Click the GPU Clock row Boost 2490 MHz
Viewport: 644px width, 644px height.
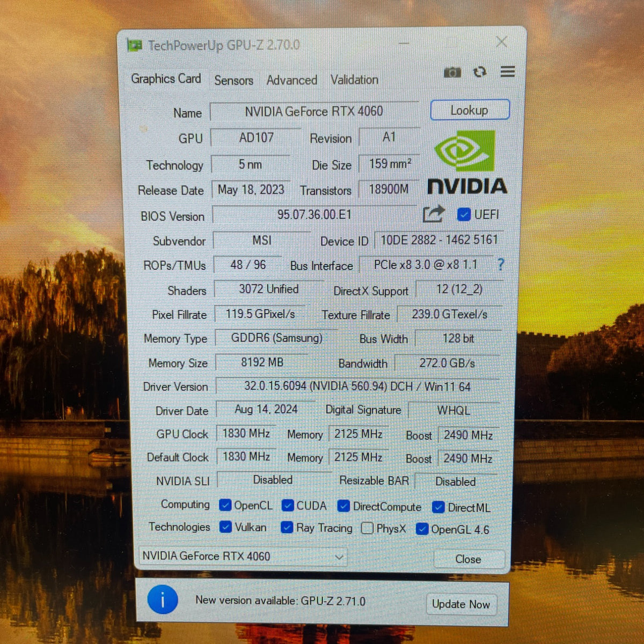tap(468, 435)
